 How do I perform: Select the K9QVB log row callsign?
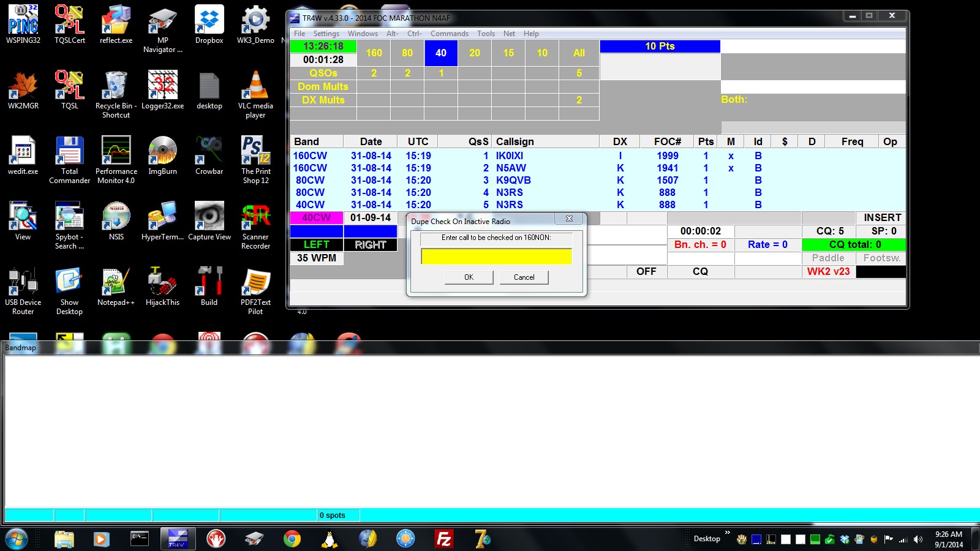[513, 180]
